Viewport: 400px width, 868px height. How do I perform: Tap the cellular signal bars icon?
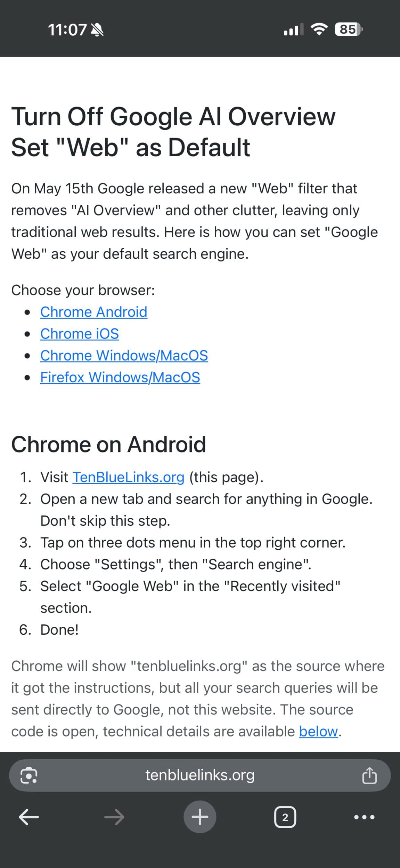tap(294, 30)
